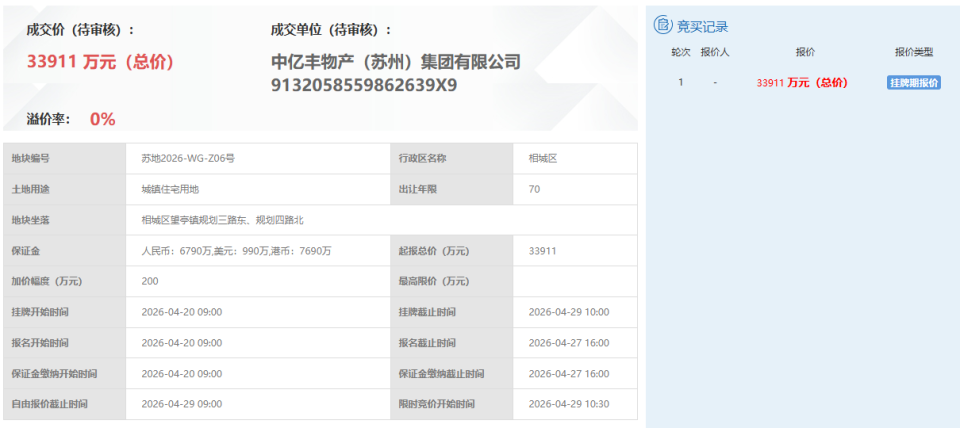Click the 挂牌开始时间 label cell
This screenshot has height=428, width=960.
(64, 312)
